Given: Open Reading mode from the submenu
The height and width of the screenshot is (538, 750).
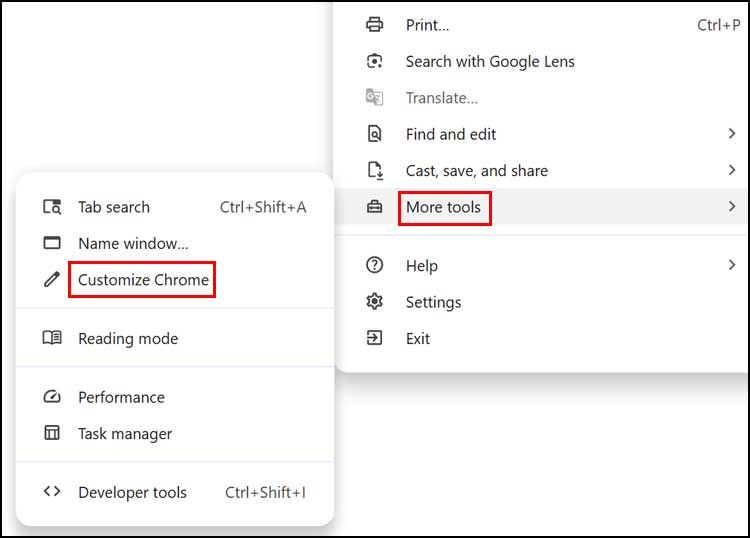Looking at the screenshot, I should [x=175, y=338].
